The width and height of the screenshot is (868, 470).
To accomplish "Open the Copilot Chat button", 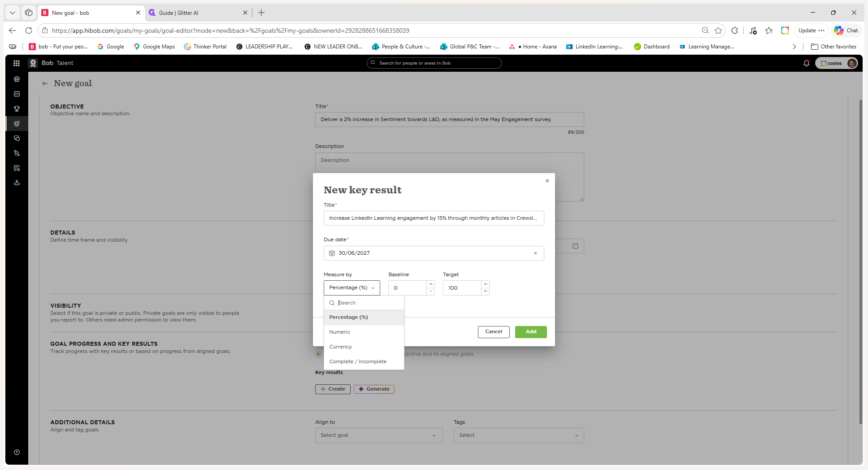I will click(846, 30).
